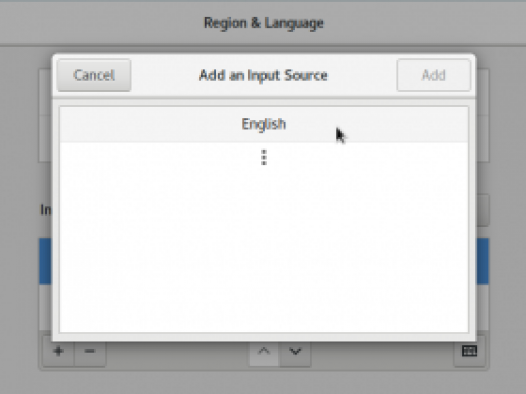Click the plus icon to add input source
The width and height of the screenshot is (526, 394).
coord(58,351)
